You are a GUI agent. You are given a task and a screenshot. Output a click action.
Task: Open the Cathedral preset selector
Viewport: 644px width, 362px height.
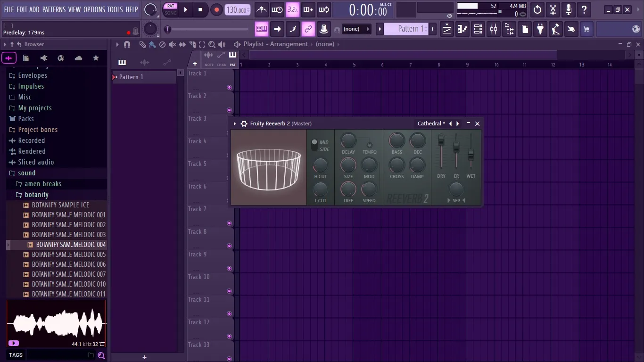click(431, 123)
